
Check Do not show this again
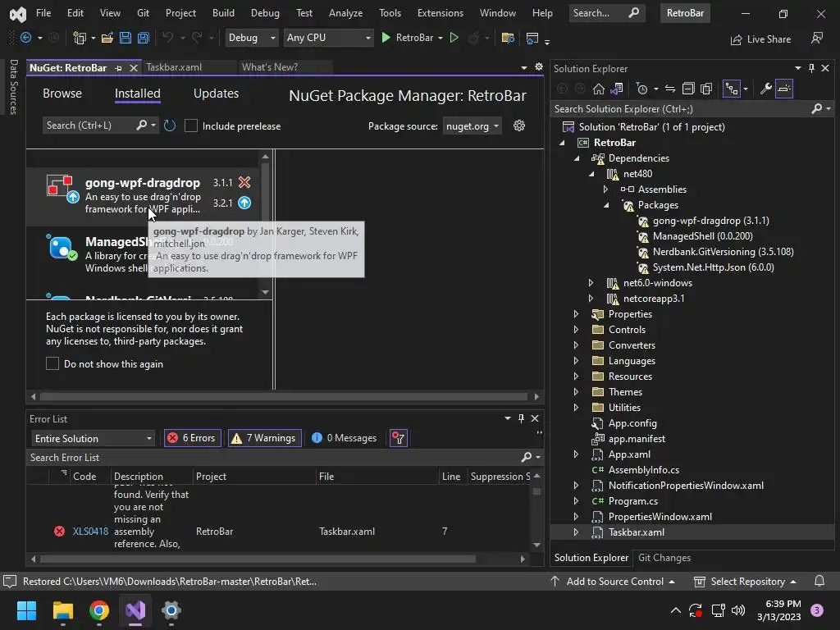pyautogui.click(x=52, y=363)
